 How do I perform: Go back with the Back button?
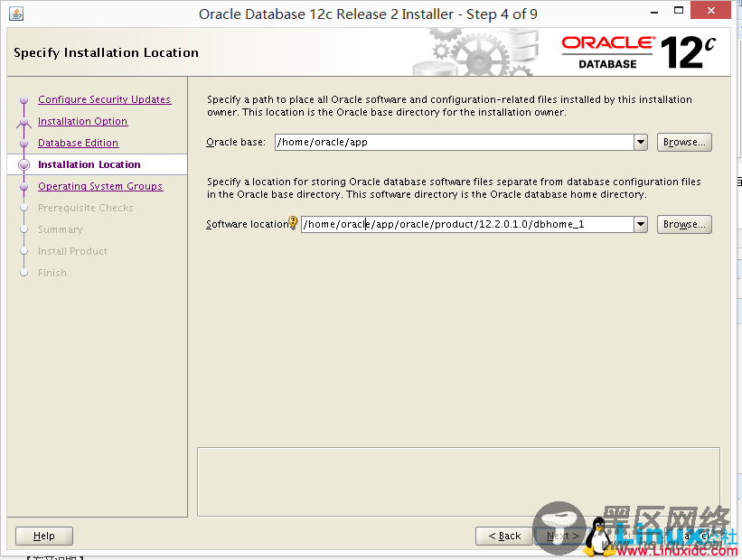[504, 536]
